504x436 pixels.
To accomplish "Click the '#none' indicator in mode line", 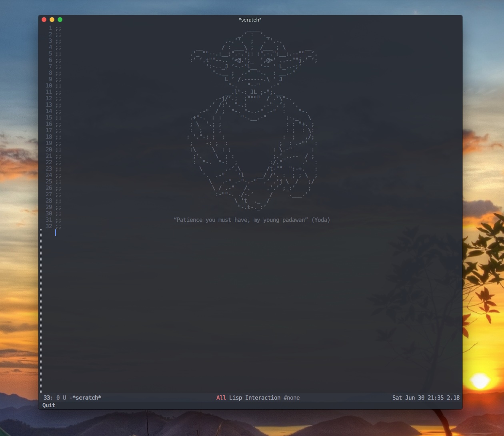I will tap(292, 398).
